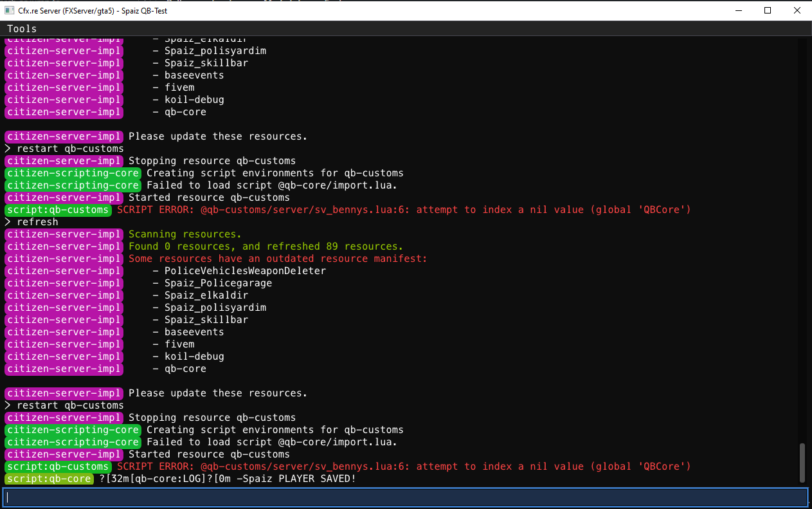The image size is (812, 509).
Task: Click the Cfx.re server icon in the title bar
Action: (x=9, y=10)
